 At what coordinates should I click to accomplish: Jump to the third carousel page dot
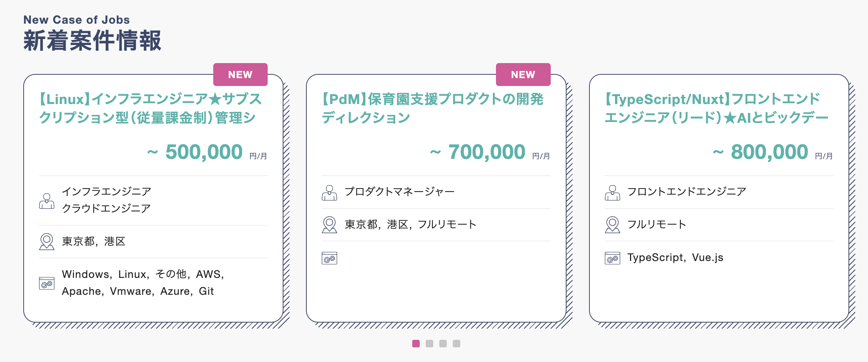pyautogui.click(x=443, y=344)
